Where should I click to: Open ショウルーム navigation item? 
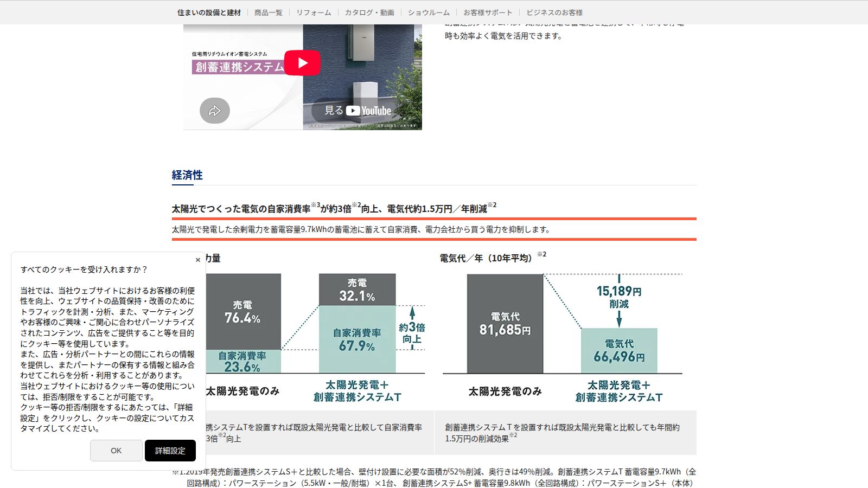[x=429, y=12]
